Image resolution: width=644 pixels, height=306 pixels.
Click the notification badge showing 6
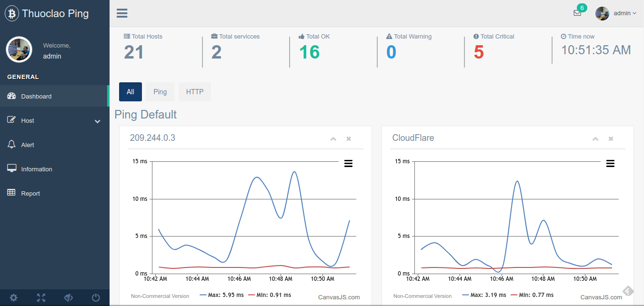582,8
